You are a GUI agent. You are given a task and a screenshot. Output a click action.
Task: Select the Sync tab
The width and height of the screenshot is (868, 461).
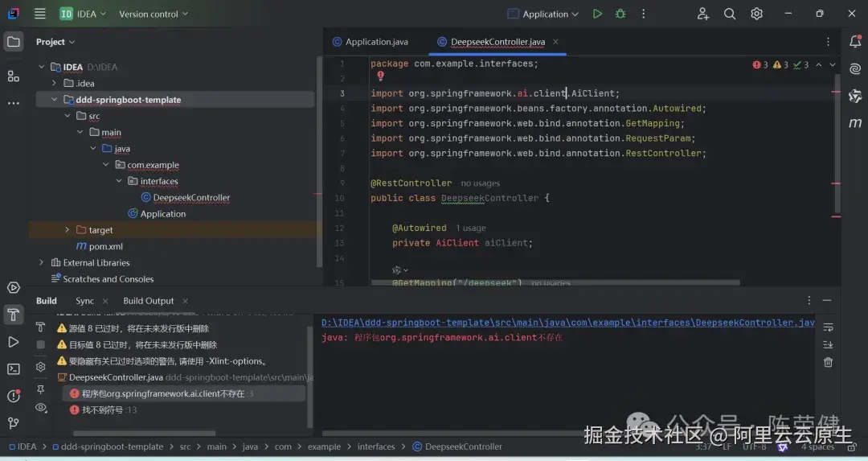84,301
